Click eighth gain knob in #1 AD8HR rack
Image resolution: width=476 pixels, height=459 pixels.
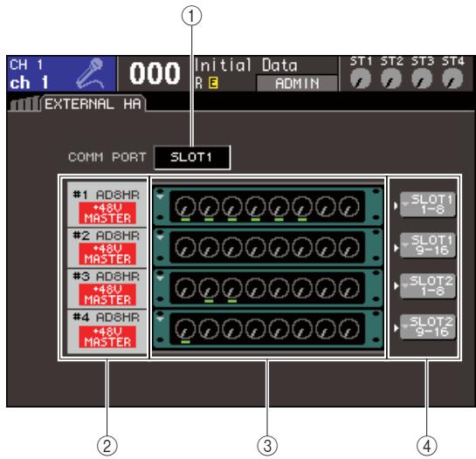[x=349, y=206]
